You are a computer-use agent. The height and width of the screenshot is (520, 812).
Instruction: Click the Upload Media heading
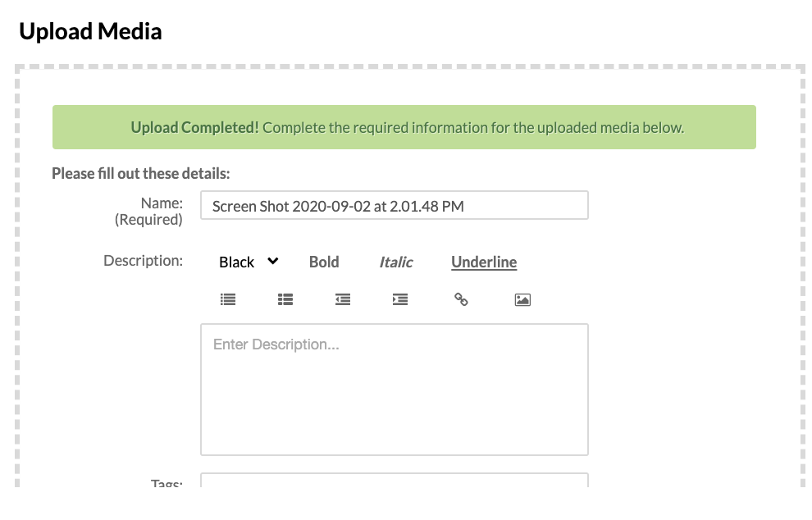pos(90,32)
